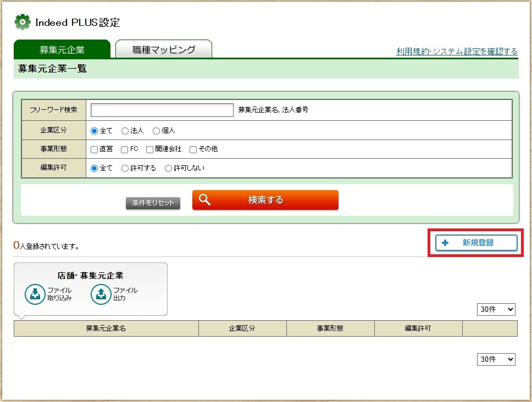The height and width of the screenshot is (402, 532).
Task: Open 利用規約・システム設定を確認する link
Action: pyautogui.click(x=457, y=51)
